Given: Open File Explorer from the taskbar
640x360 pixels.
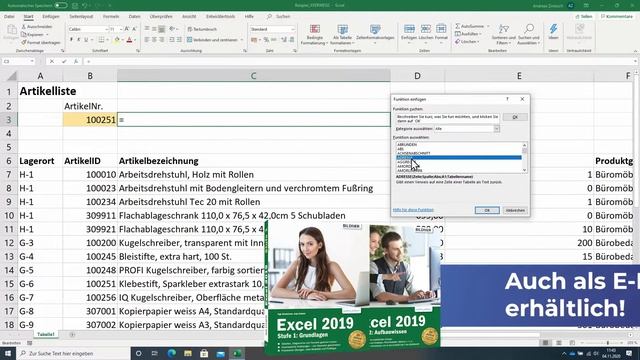Looking at the screenshot, I should click(x=188, y=353).
